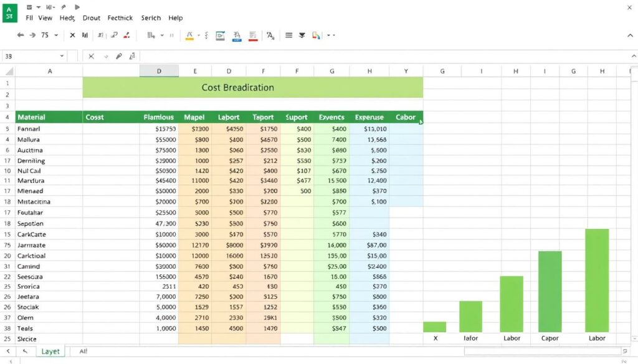Click the Flamious header cell

tap(159, 117)
